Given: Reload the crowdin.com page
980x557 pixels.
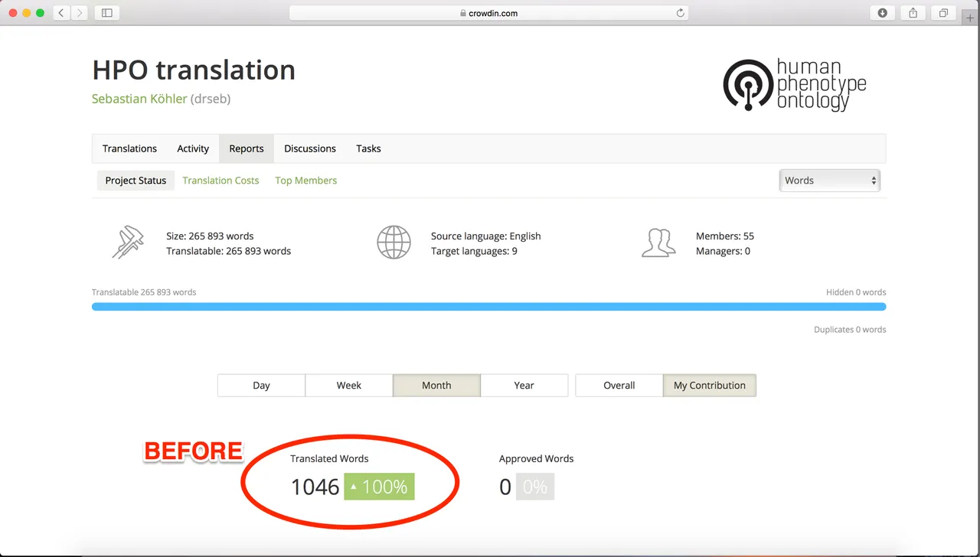Looking at the screenshot, I should coord(680,13).
